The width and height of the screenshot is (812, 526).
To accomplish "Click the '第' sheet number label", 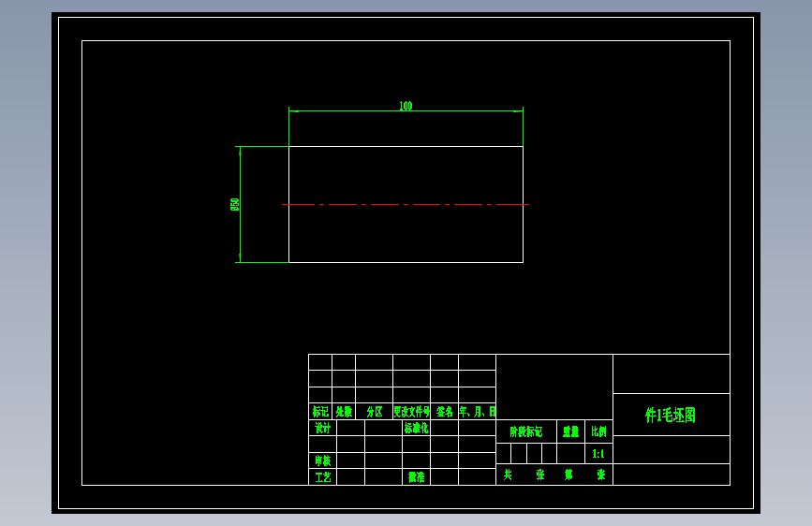I will (x=568, y=475).
